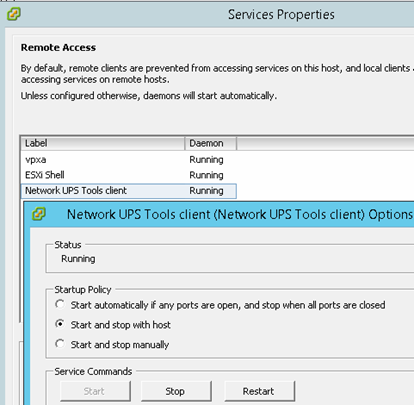This screenshot has height=405, width=414.
Task: Select 'Start and stop with host' radio button
Action: click(60, 324)
